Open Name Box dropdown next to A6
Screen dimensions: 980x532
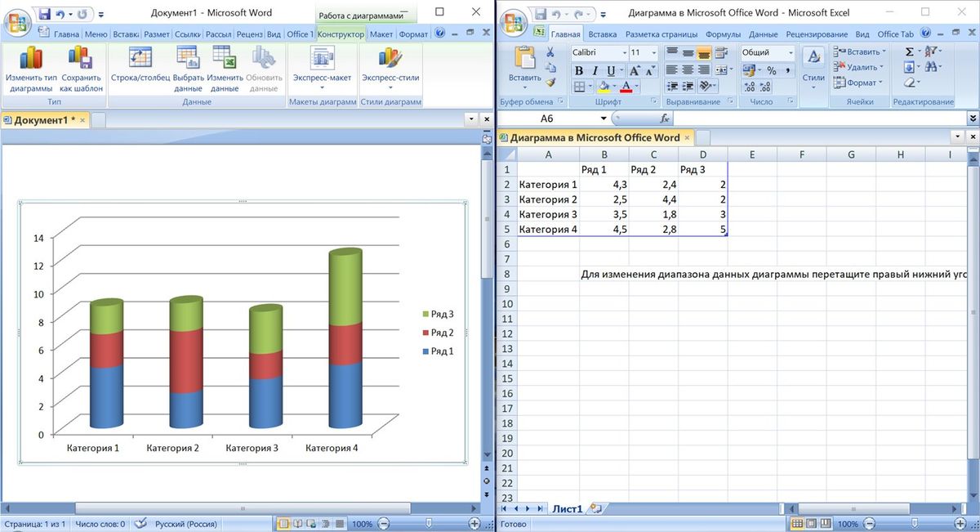604,118
